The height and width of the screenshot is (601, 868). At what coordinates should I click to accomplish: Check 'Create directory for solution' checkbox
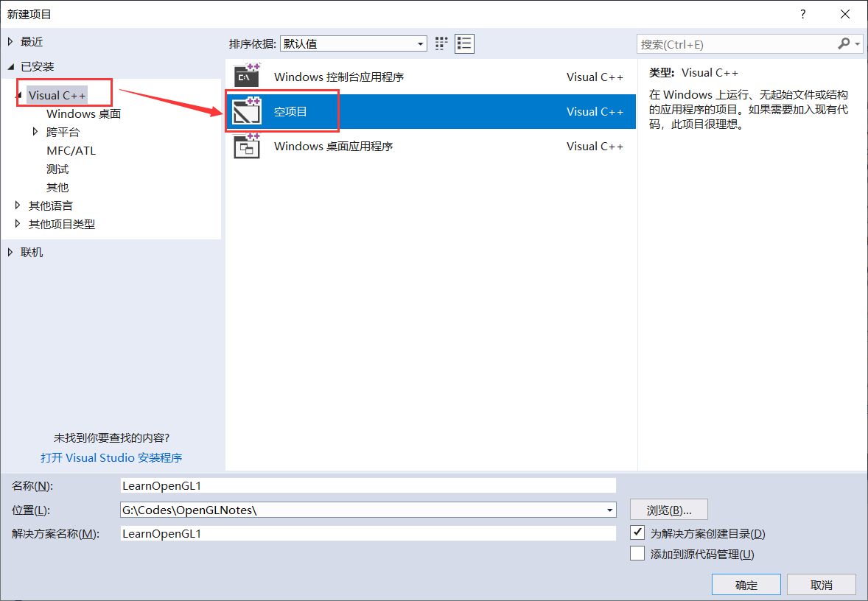[637, 533]
